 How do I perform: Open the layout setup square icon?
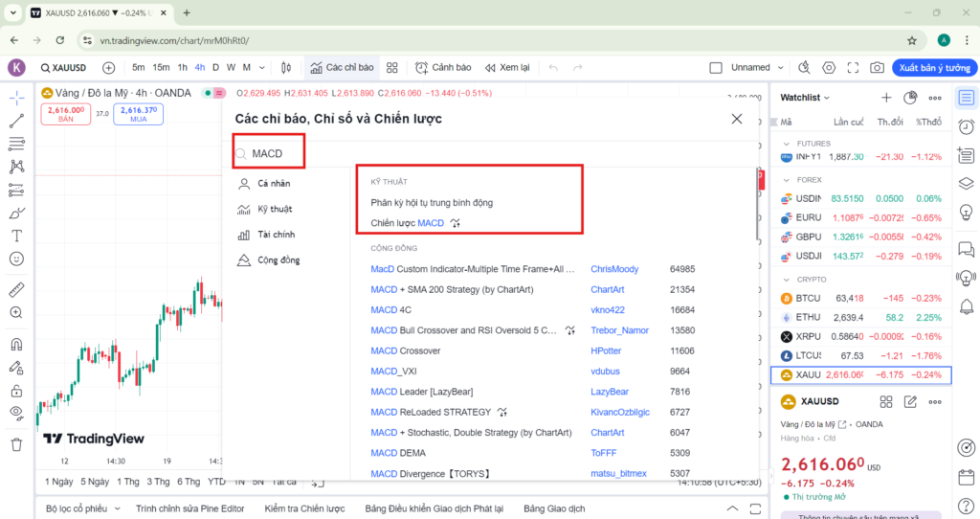click(716, 68)
